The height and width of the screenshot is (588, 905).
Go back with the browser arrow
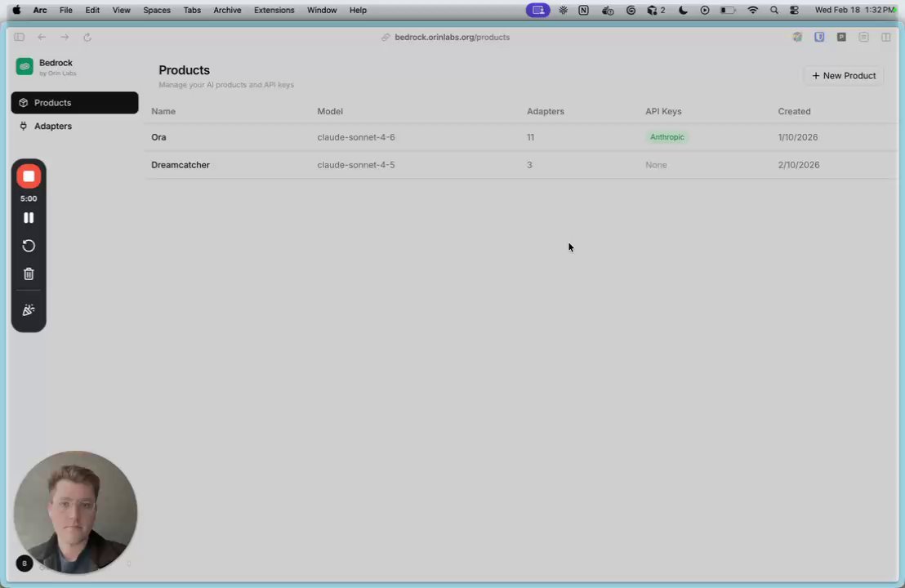(42, 37)
